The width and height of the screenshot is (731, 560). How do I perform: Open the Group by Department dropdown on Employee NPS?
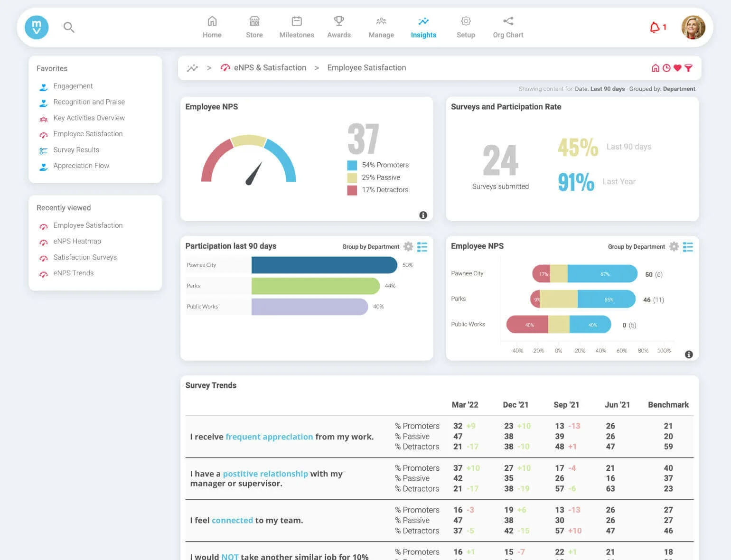click(x=636, y=246)
